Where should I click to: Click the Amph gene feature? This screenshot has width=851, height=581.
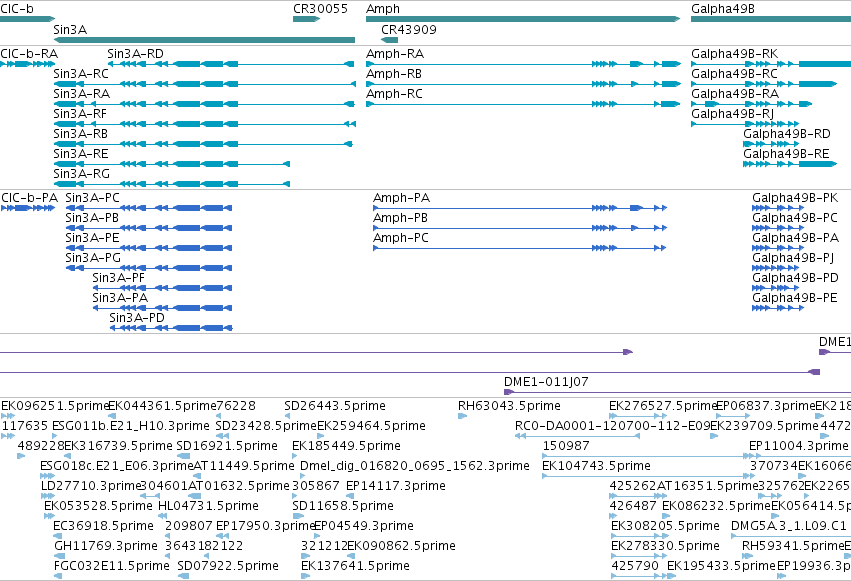click(523, 19)
